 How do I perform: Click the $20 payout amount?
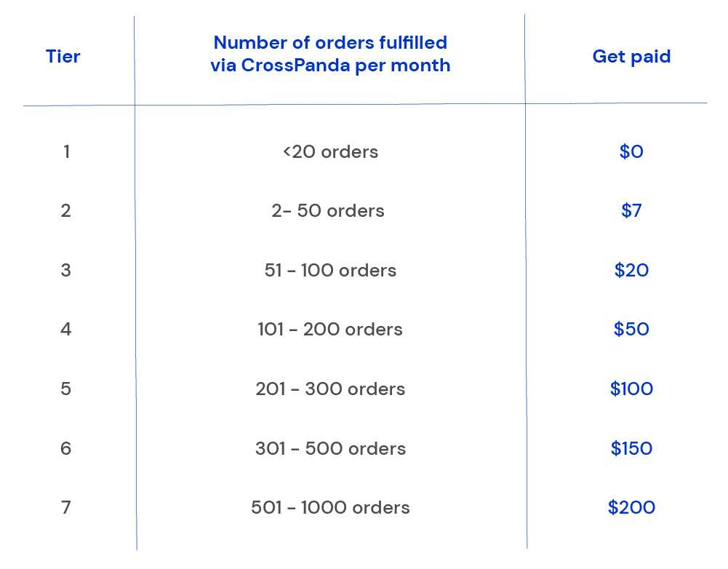pyautogui.click(x=631, y=271)
